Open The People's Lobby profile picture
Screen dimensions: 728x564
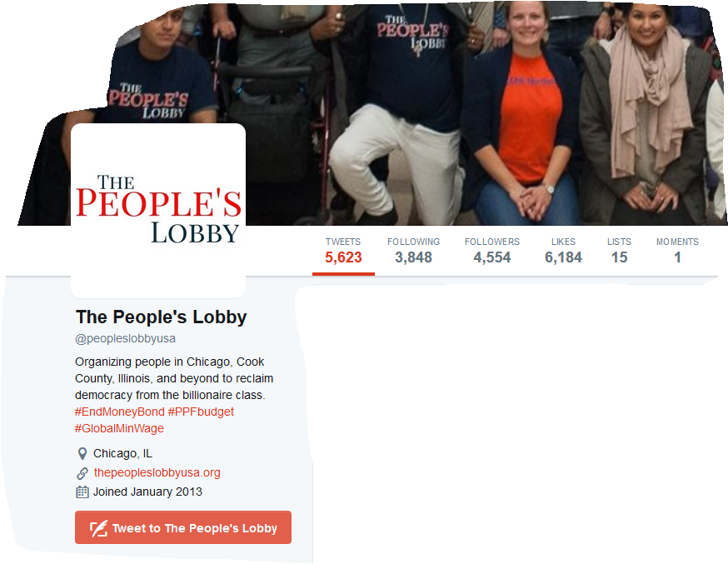point(158,210)
